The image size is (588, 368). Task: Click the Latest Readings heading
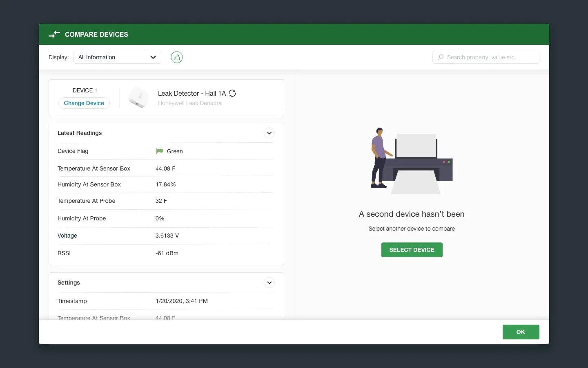point(80,133)
